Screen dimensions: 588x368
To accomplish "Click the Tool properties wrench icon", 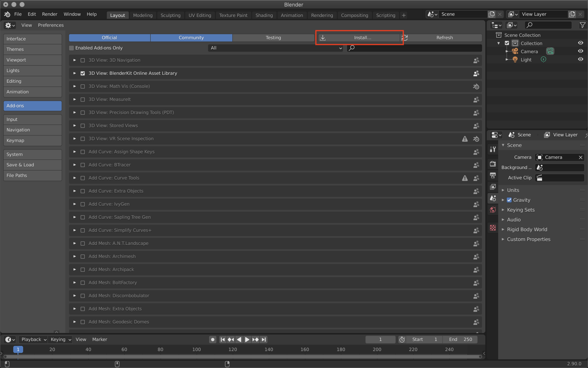I will coord(493,149).
